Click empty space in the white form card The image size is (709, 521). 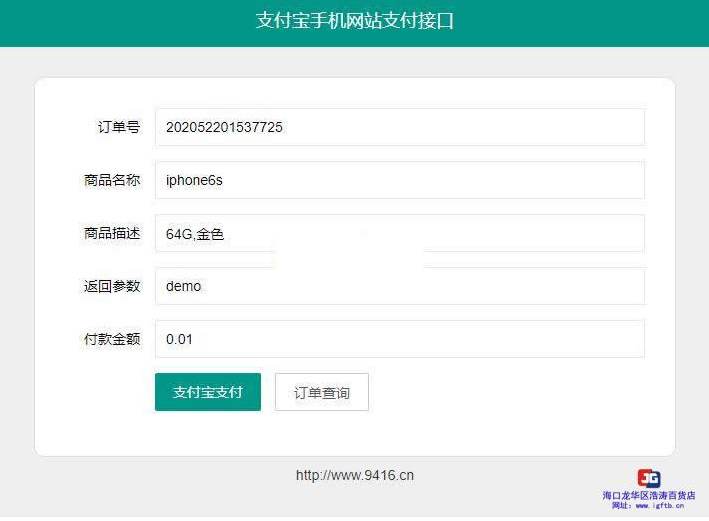tap(520, 420)
